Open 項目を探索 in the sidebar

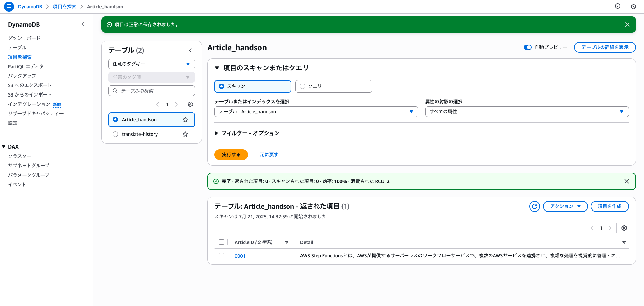click(x=20, y=57)
